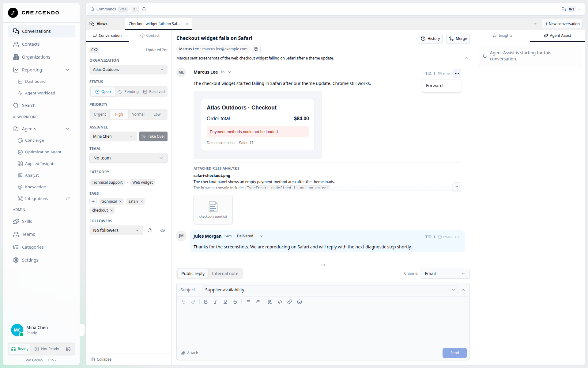Click the Underline formatting icon
Screen dimensions: 588x368
click(x=225, y=302)
